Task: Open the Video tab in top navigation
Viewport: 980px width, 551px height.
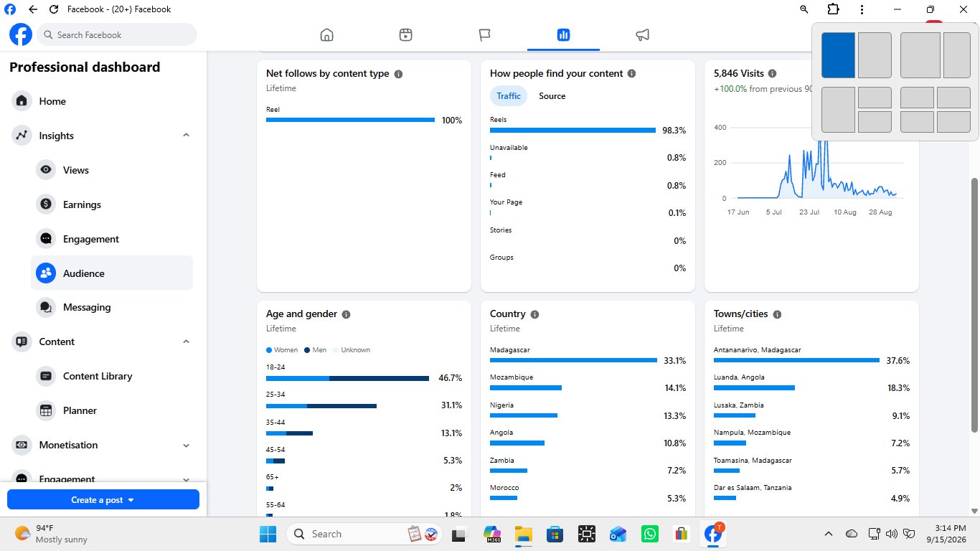Action: 405,34
